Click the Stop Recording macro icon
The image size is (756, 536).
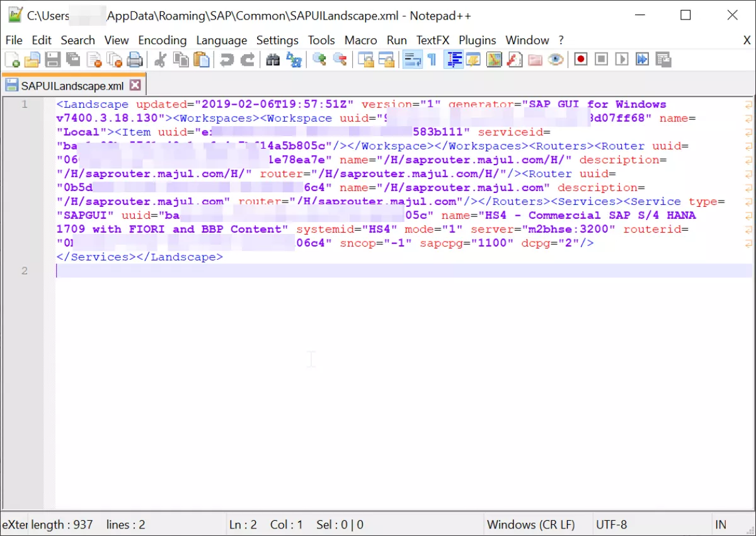(x=602, y=60)
